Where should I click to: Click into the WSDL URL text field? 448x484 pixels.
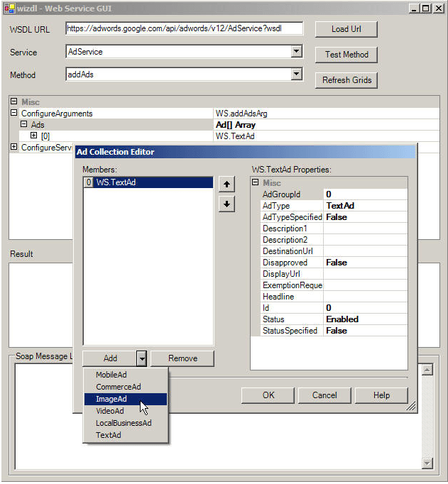tap(185, 28)
